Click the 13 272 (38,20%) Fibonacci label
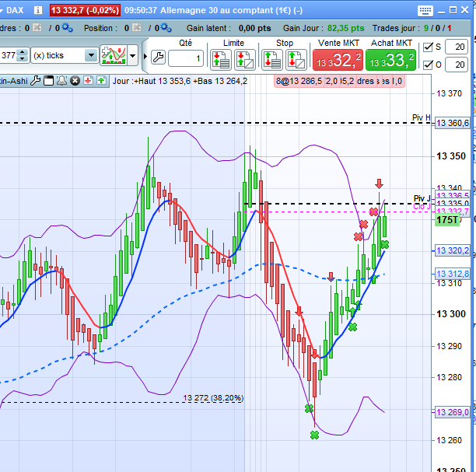This screenshot has height=472, width=476. (x=213, y=397)
